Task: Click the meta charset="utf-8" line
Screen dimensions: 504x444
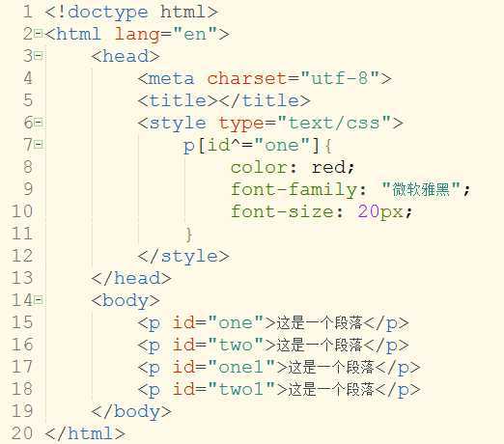Action: [x=265, y=78]
